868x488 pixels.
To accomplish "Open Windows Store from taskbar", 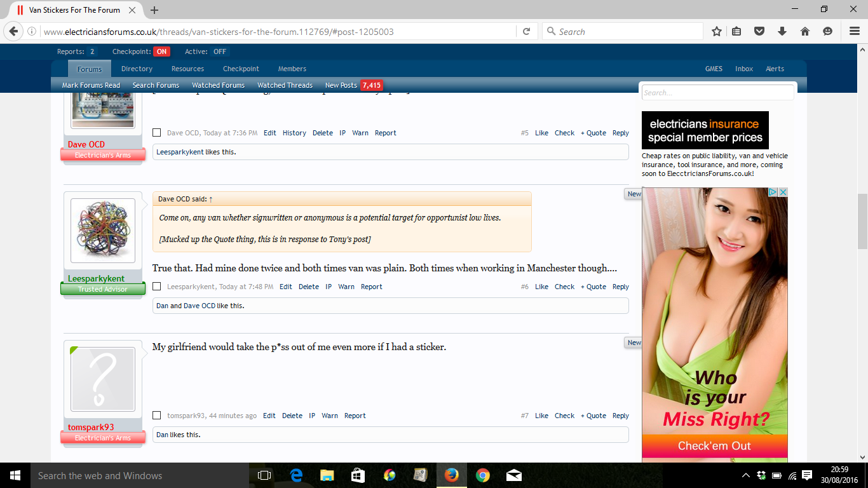I will [x=358, y=475].
